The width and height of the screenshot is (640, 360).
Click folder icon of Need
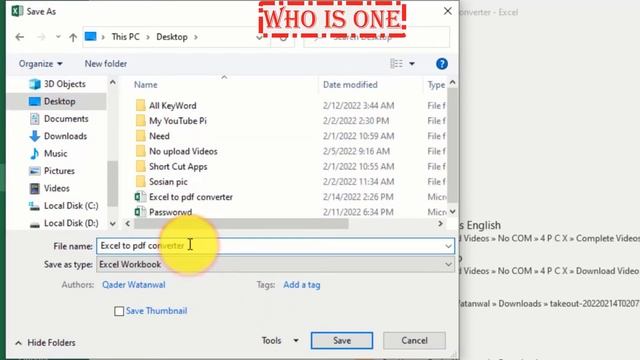140,136
